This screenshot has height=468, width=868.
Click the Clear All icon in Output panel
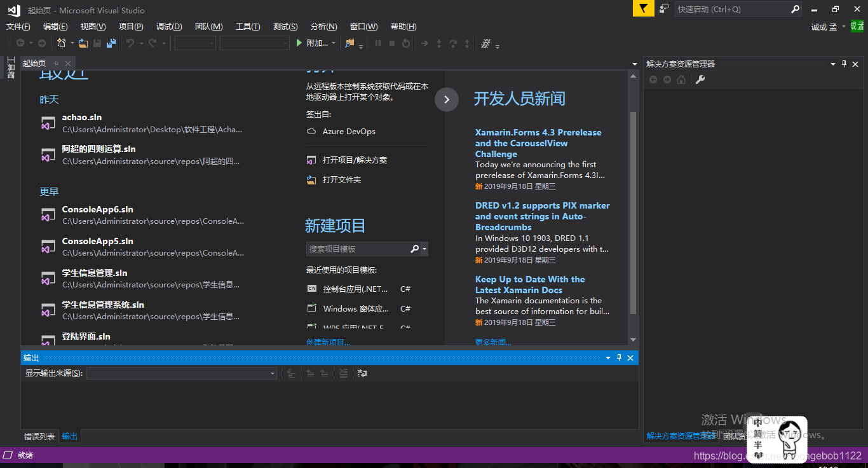[x=344, y=373]
